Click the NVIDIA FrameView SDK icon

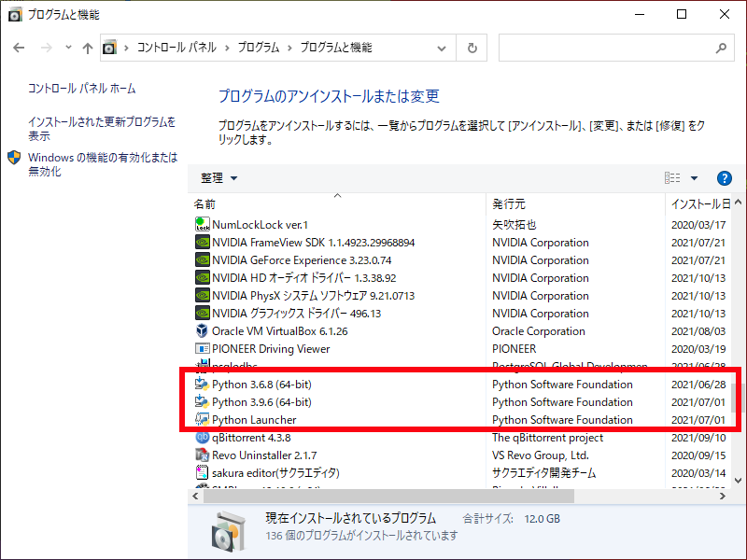[203, 242]
